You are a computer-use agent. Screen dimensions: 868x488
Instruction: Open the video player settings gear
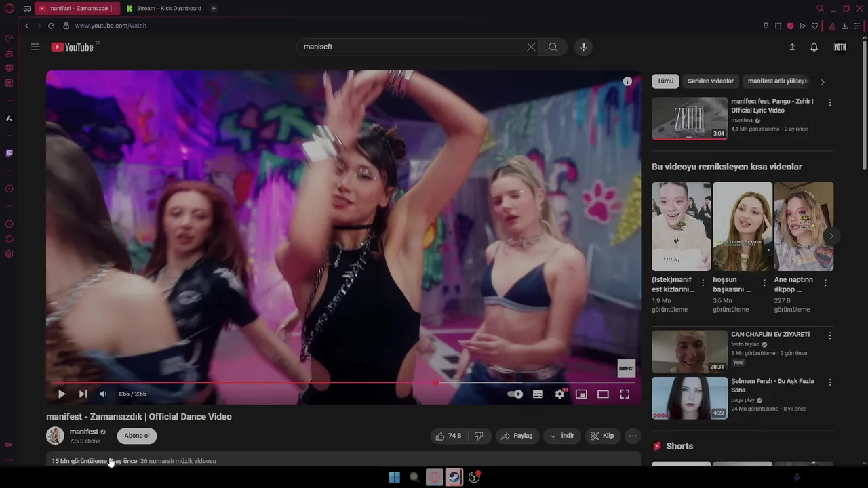coord(559,394)
